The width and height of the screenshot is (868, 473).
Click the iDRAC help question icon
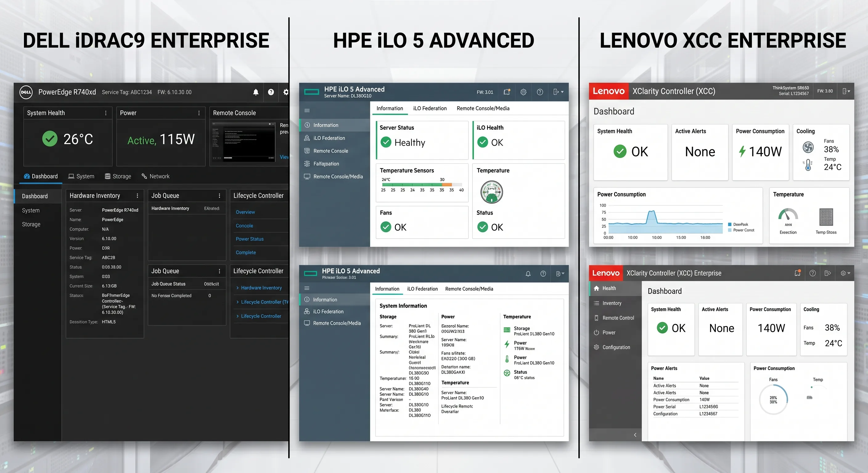pyautogui.click(x=271, y=92)
